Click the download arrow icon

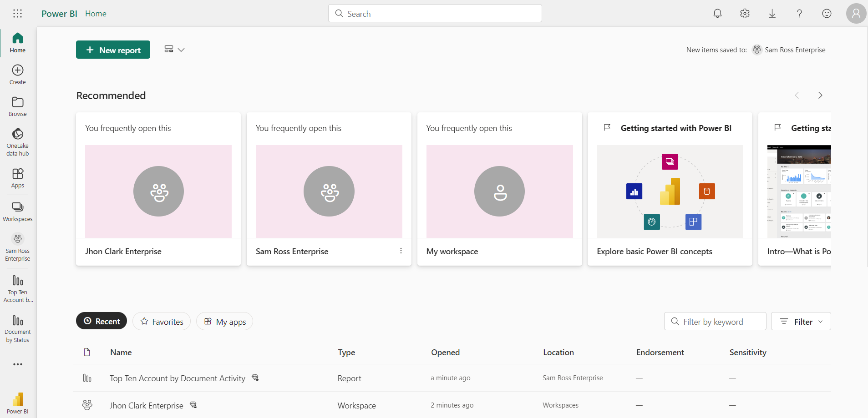772,14
